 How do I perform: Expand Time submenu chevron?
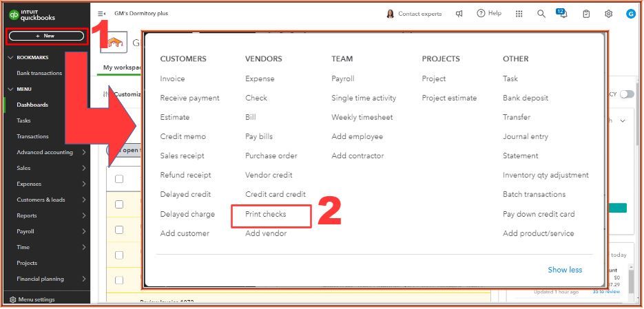click(84, 247)
